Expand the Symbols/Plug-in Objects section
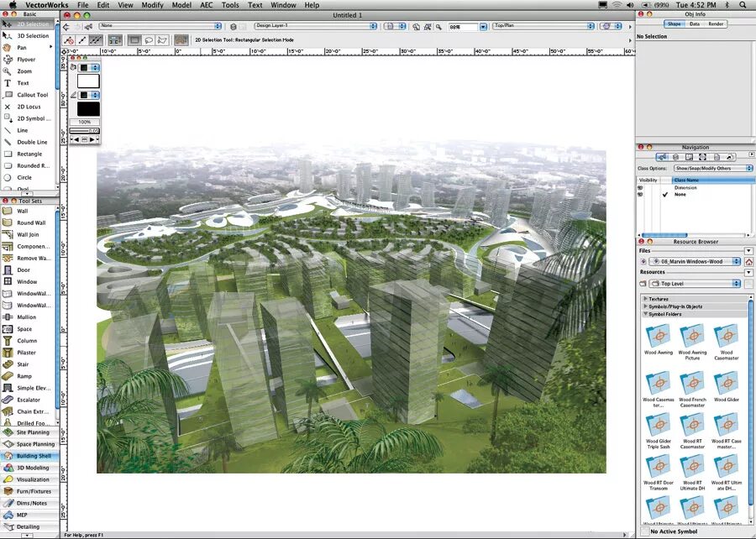Screen dimensions: 756x539 tap(646, 306)
